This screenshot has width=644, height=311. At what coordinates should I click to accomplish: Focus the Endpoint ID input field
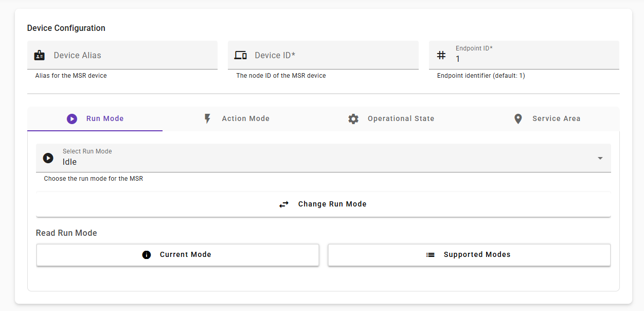[x=524, y=55]
